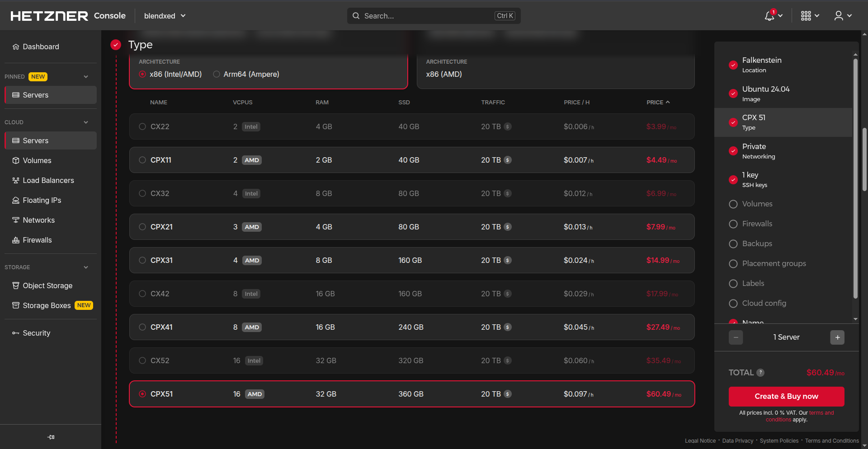Click the Hetzner Console logo
This screenshot has width=868, height=449.
pyautogui.click(x=68, y=16)
